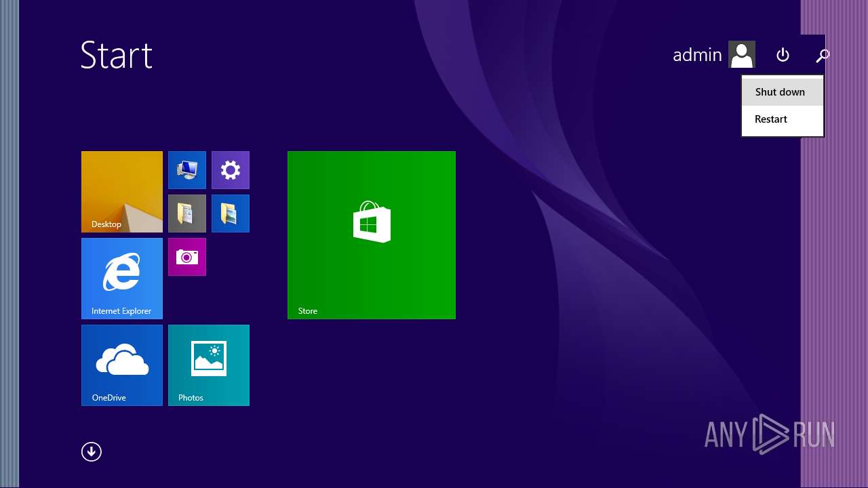This screenshot has width=868, height=488.
Task: Open the Photos tile
Action: point(209,365)
